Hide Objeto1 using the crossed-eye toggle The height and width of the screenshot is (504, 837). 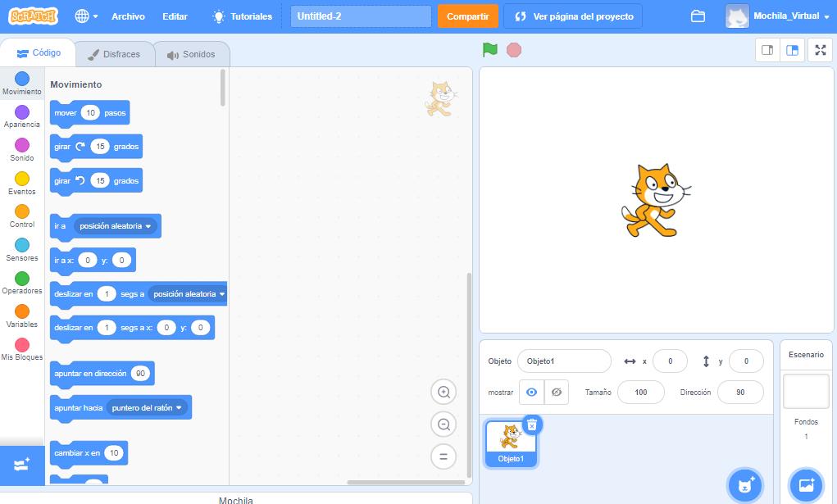tap(557, 392)
